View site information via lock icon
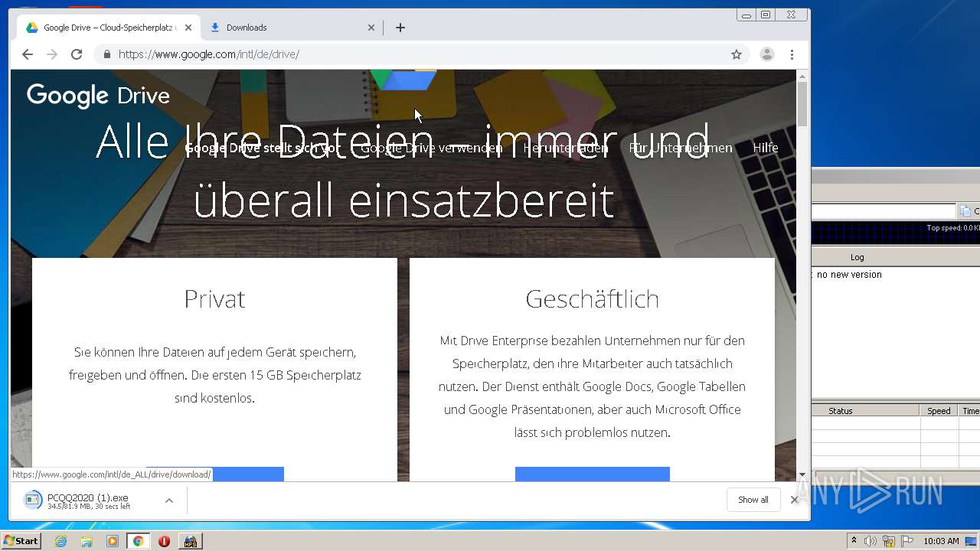 106,54
